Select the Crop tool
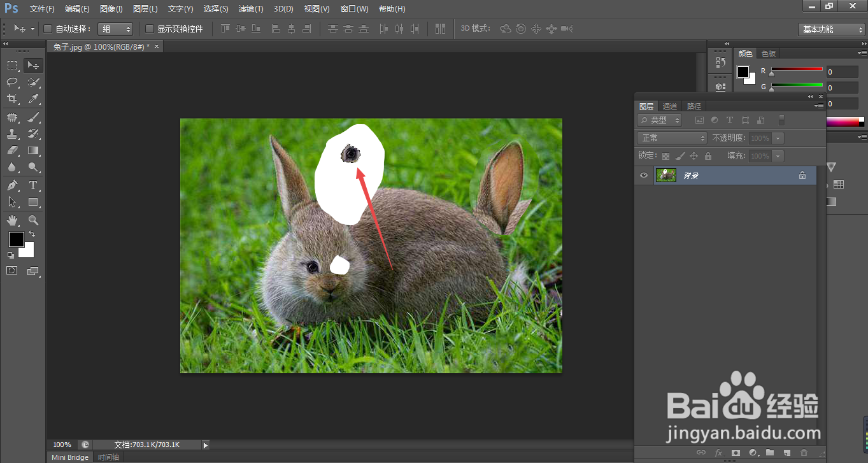Viewport: 868px width, 463px height. [12, 99]
